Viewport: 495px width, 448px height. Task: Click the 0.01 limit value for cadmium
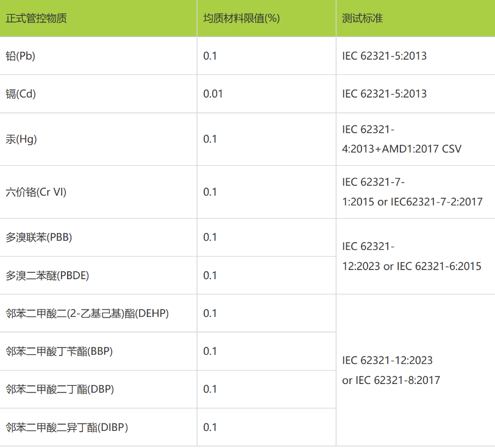click(x=211, y=94)
